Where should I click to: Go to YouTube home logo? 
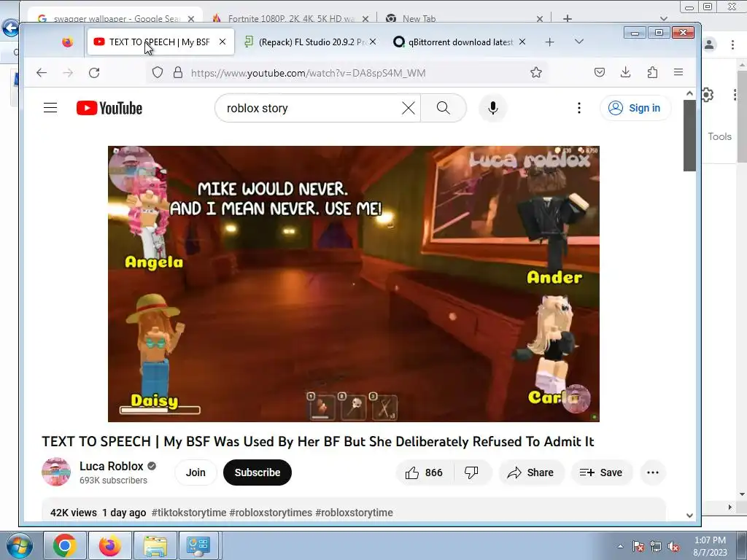pos(109,108)
